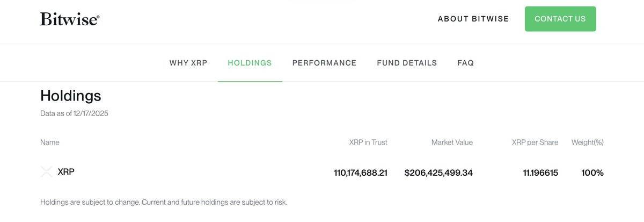Select the XRP holding name
Screen dimensions: 644x222
coord(66,172)
